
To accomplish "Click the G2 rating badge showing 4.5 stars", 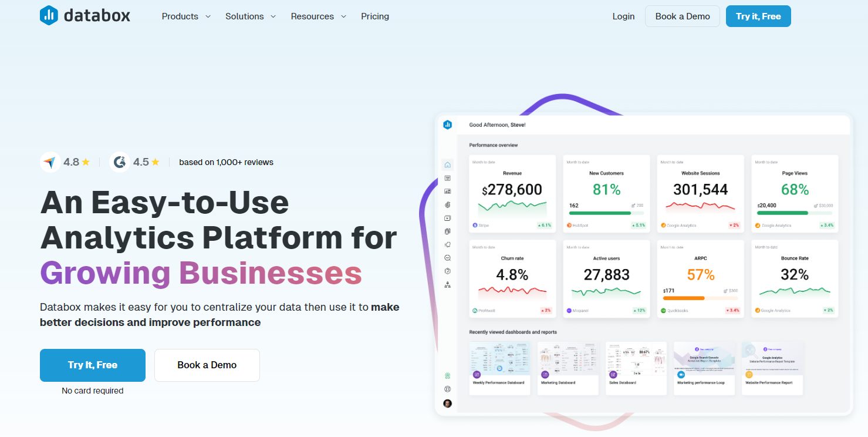I will coord(136,162).
